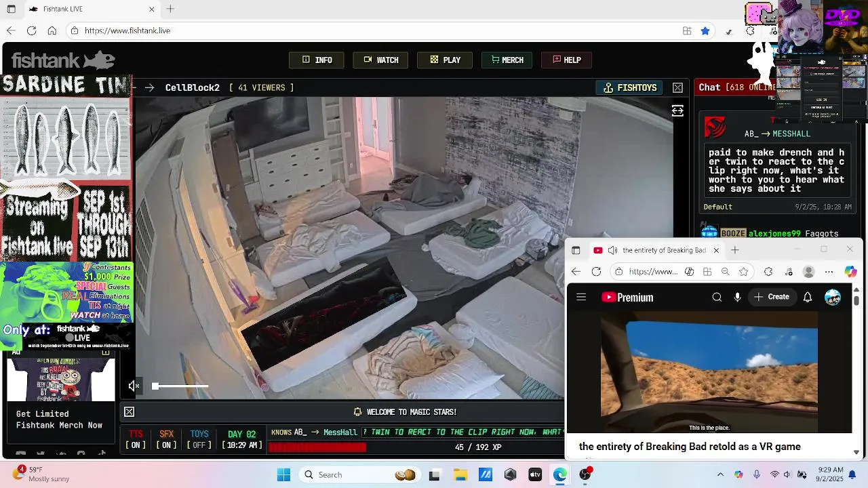Click the Chat panel header
868x488 pixels.
pyautogui.click(x=736, y=87)
